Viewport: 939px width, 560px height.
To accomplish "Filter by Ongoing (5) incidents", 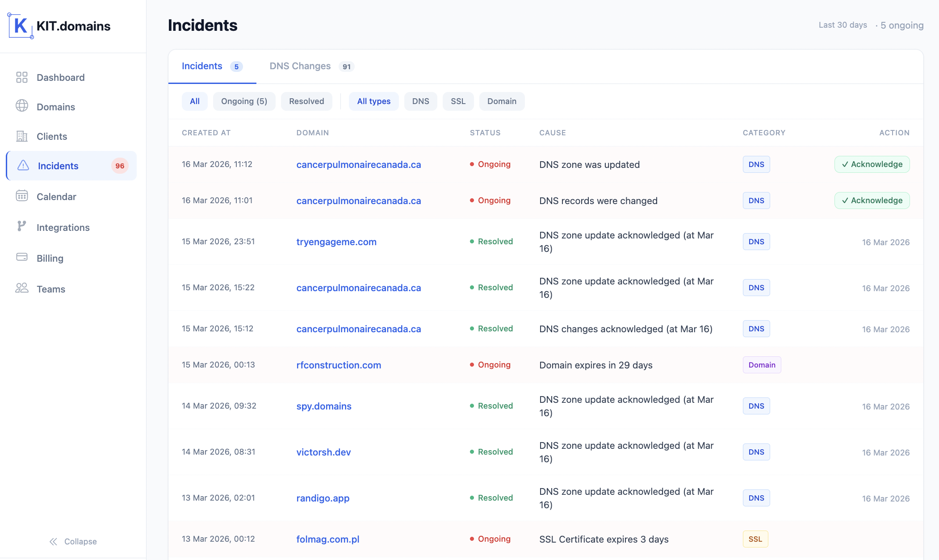I will [x=244, y=101].
